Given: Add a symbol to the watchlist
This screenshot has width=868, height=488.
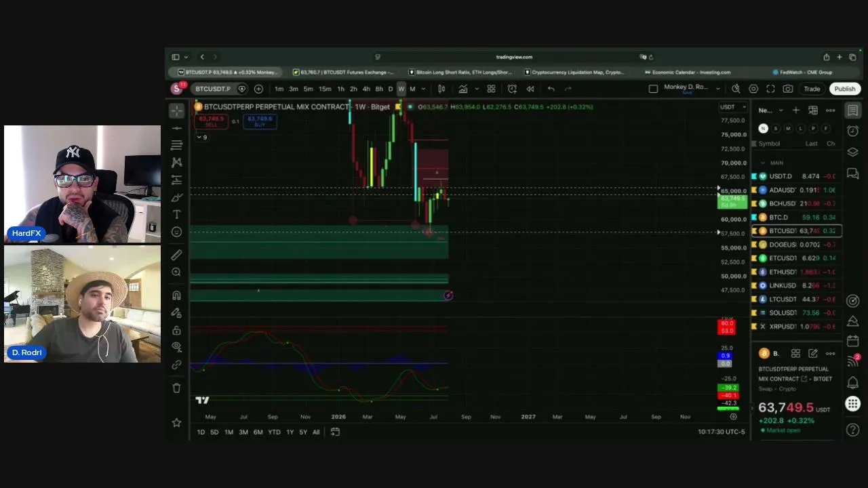Looking at the screenshot, I should [796, 110].
